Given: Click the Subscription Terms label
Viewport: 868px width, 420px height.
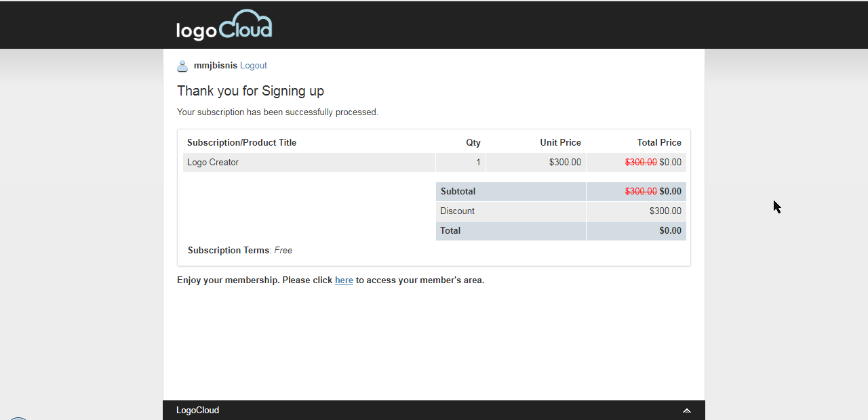Looking at the screenshot, I should (228, 251).
